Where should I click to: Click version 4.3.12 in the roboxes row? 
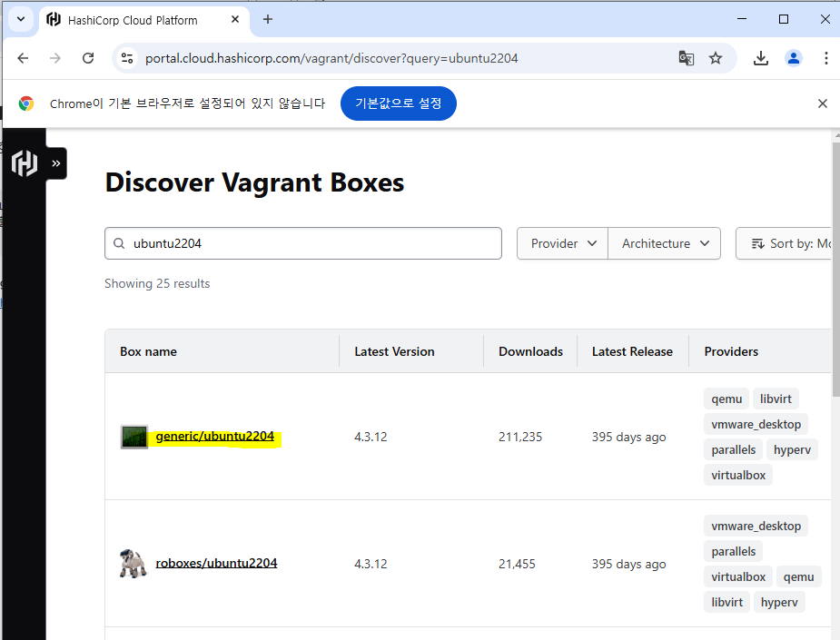(x=371, y=564)
